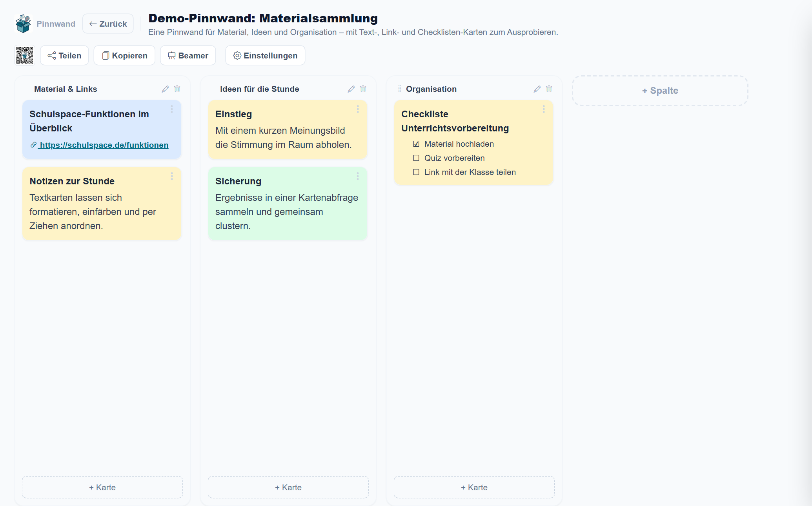Open menu of Einstieg card
The image size is (812, 506).
[358, 109]
